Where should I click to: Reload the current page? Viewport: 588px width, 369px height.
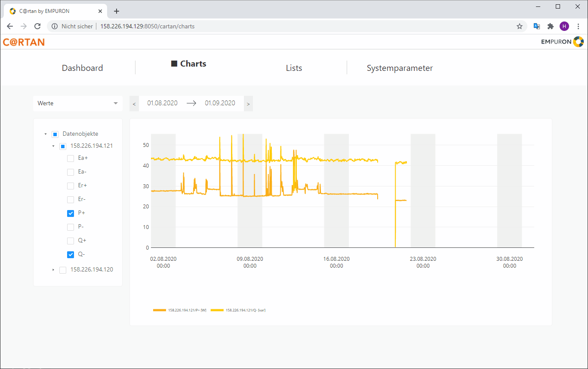pyautogui.click(x=37, y=26)
